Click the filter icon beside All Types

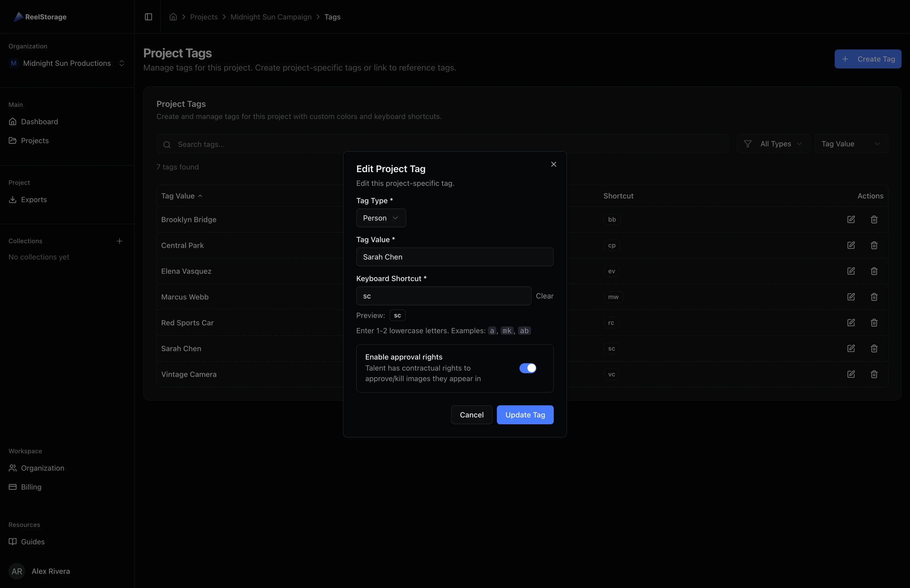pos(748,143)
